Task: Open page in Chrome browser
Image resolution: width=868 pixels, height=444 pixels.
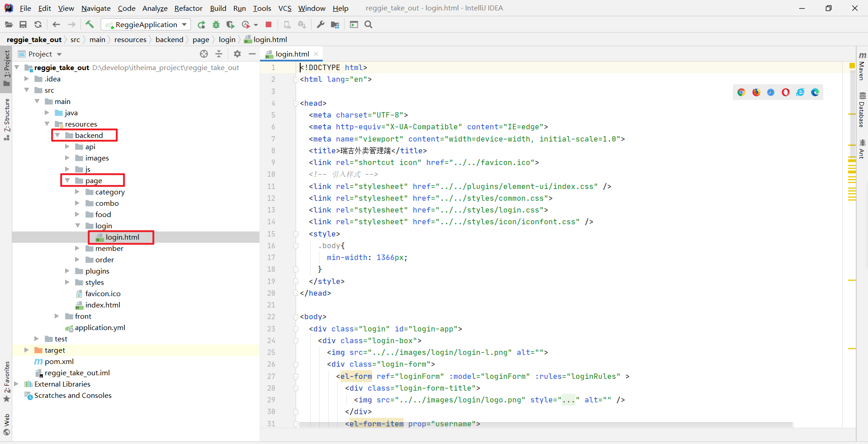Action: [x=741, y=92]
